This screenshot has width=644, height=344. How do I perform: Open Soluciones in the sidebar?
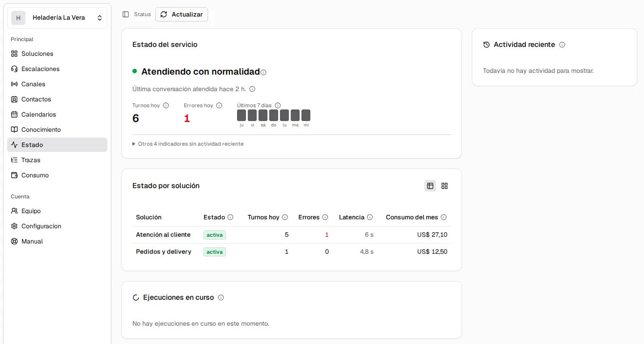57,54
